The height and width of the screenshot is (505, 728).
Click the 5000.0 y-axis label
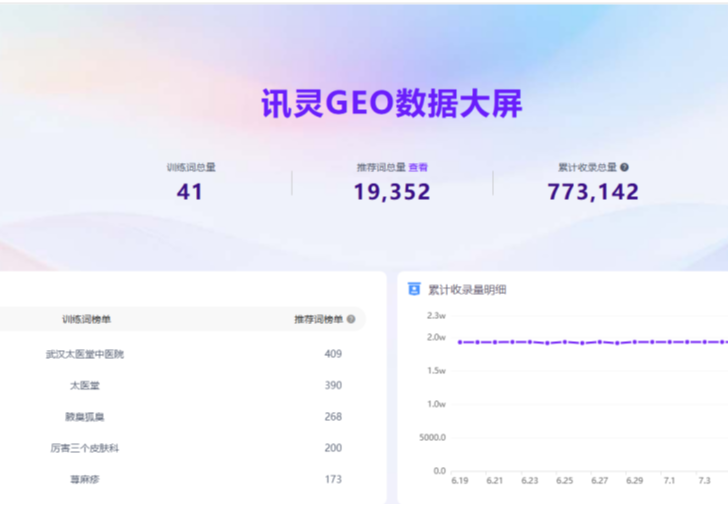[432, 437]
